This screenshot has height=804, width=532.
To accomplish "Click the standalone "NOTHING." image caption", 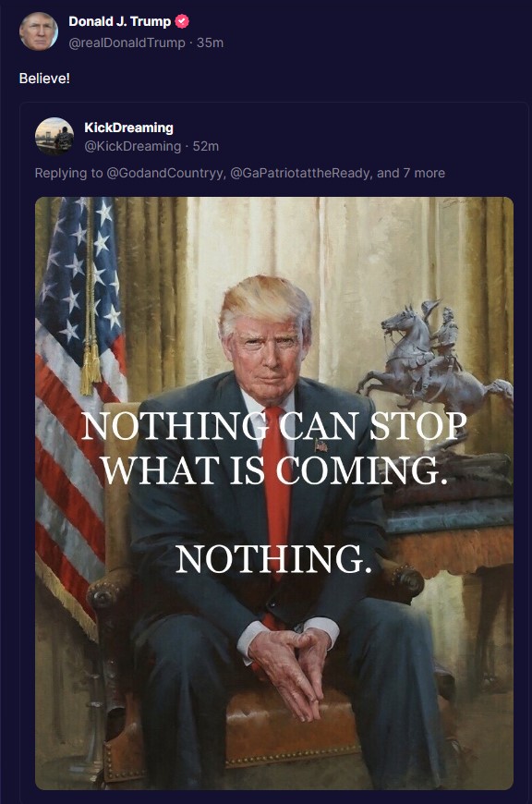I will 274,559.
